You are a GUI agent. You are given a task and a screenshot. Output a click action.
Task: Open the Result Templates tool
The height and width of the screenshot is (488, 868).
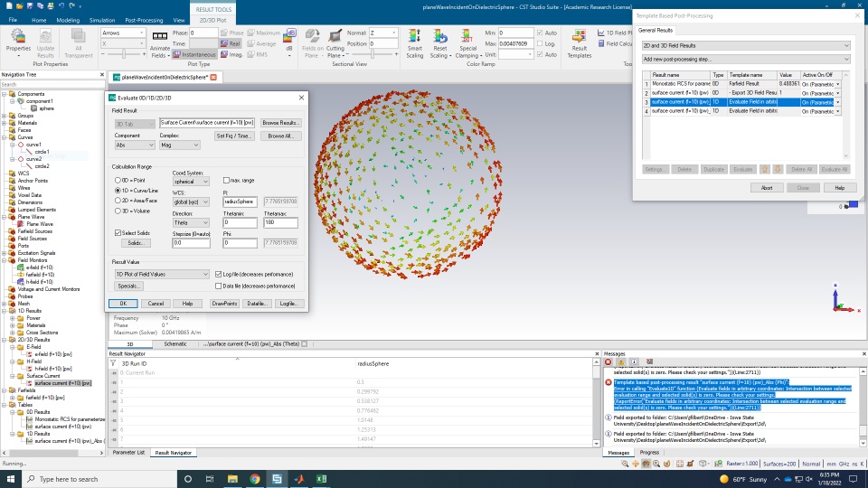[579, 43]
